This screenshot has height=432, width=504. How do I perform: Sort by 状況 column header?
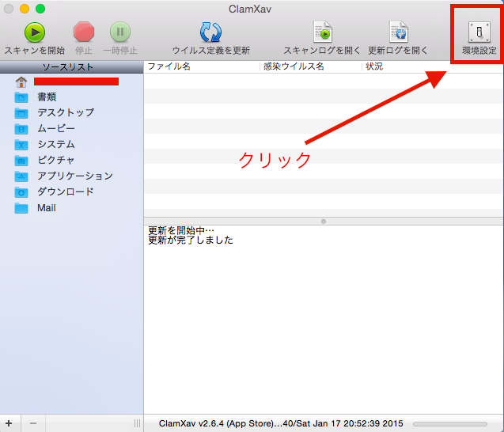[433, 66]
